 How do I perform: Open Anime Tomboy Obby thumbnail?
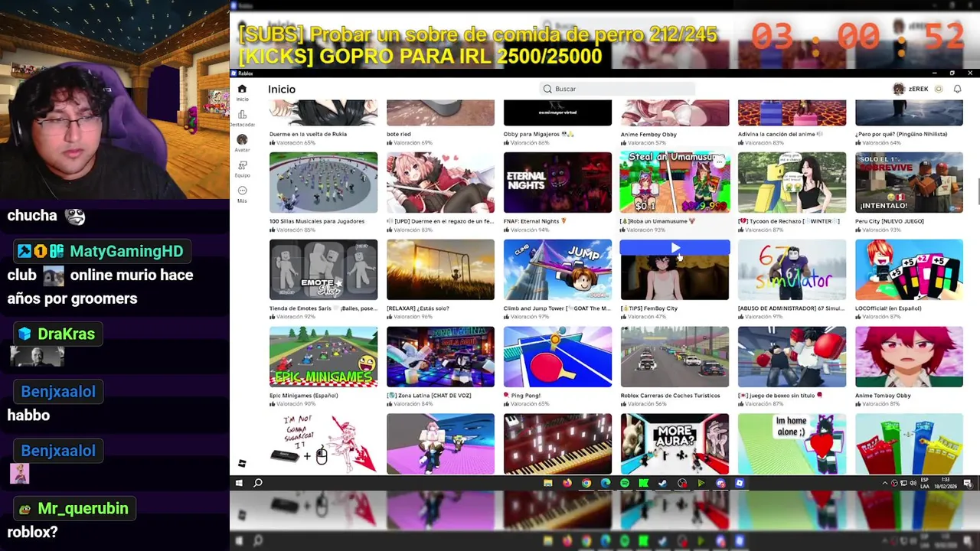(909, 357)
